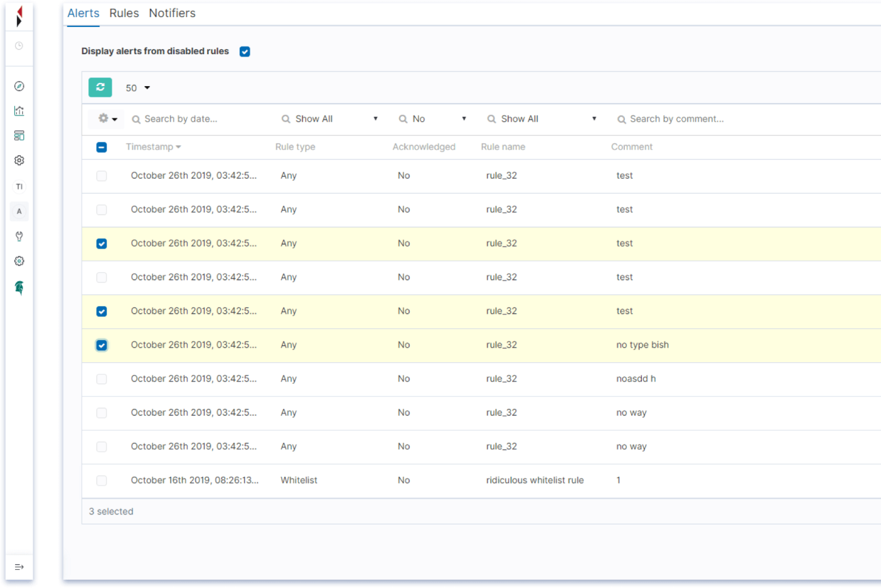Open the gear actions dropdown menu

coord(108,119)
